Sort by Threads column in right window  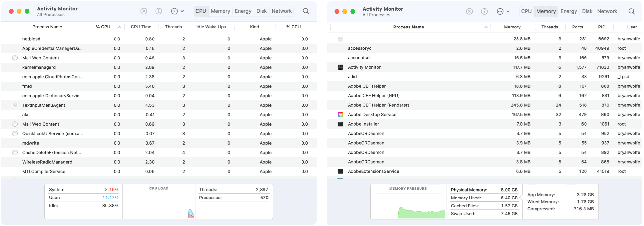tap(549, 27)
